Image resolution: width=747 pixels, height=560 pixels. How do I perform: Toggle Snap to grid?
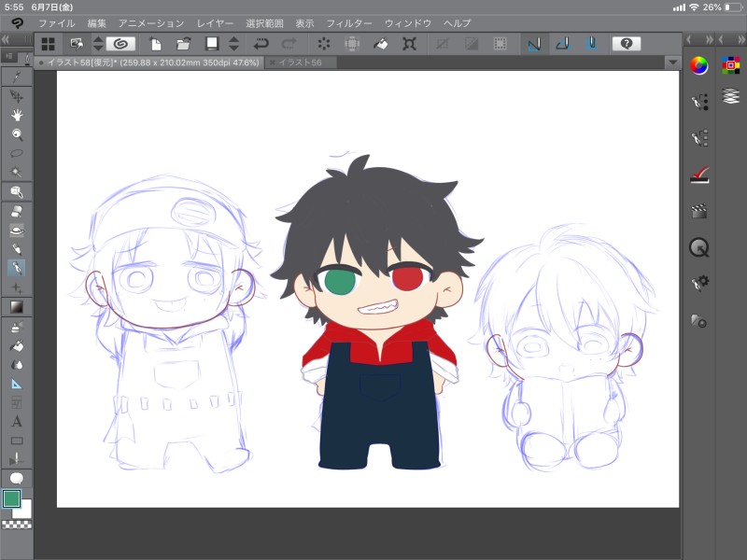[x=591, y=44]
